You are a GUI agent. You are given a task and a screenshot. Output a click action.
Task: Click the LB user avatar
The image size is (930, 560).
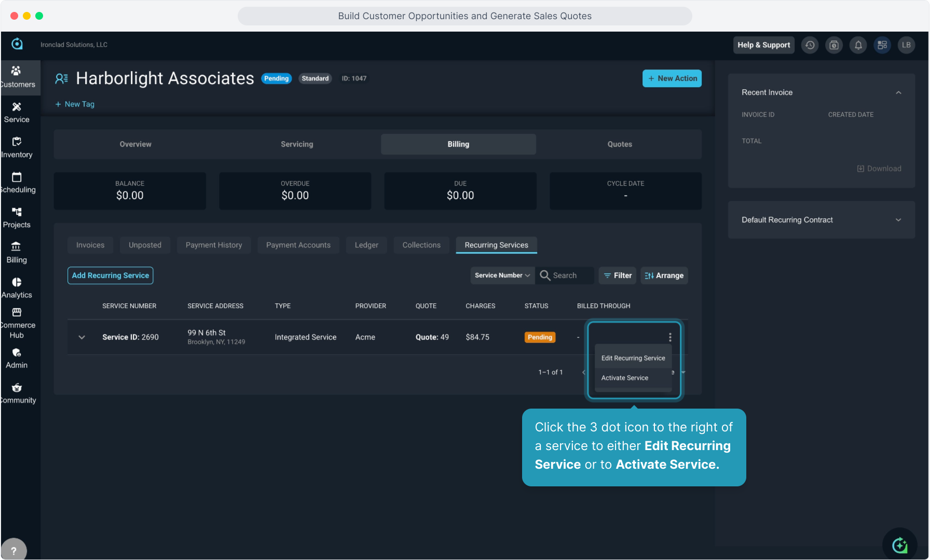click(906, 45)
